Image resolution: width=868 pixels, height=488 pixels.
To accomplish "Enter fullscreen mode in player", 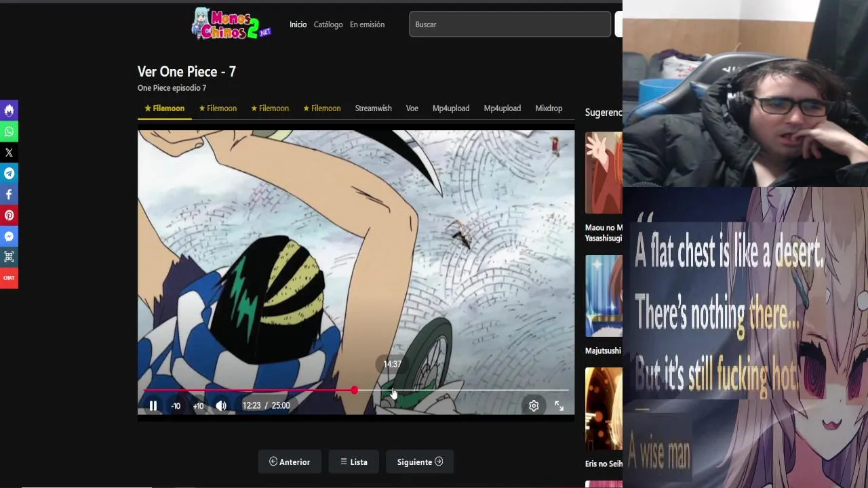I will [x=559, y=405].
